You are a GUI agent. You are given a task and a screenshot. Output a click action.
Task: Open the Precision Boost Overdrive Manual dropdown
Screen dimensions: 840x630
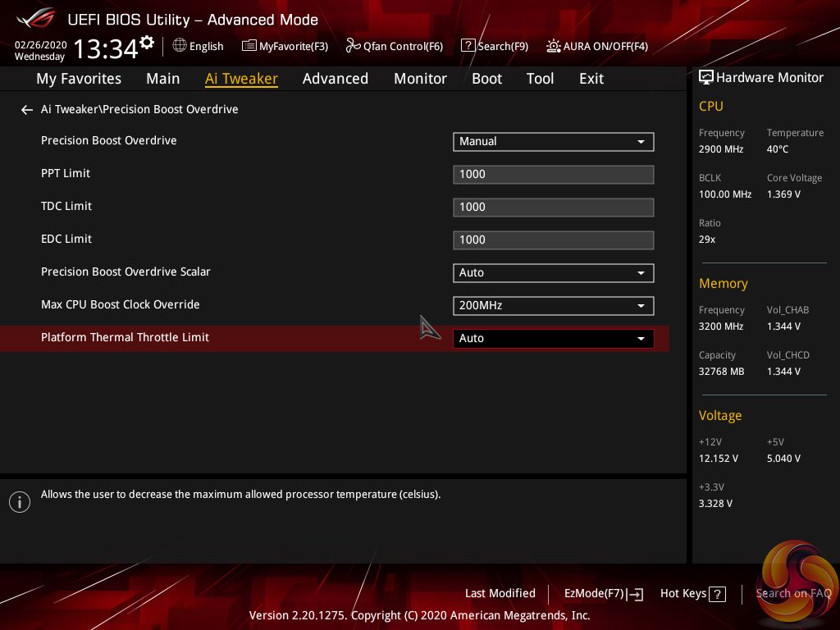click(x=553, y=141)
